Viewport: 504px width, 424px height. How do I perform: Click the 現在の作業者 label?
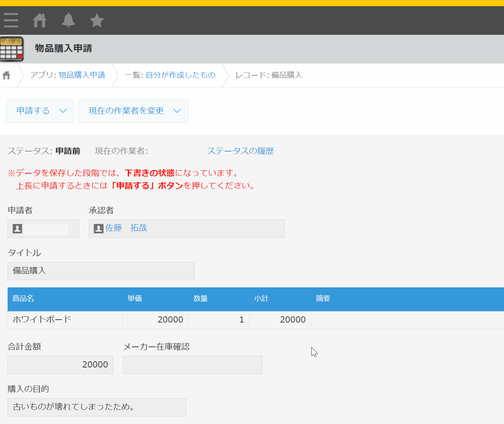coord(122,151)
